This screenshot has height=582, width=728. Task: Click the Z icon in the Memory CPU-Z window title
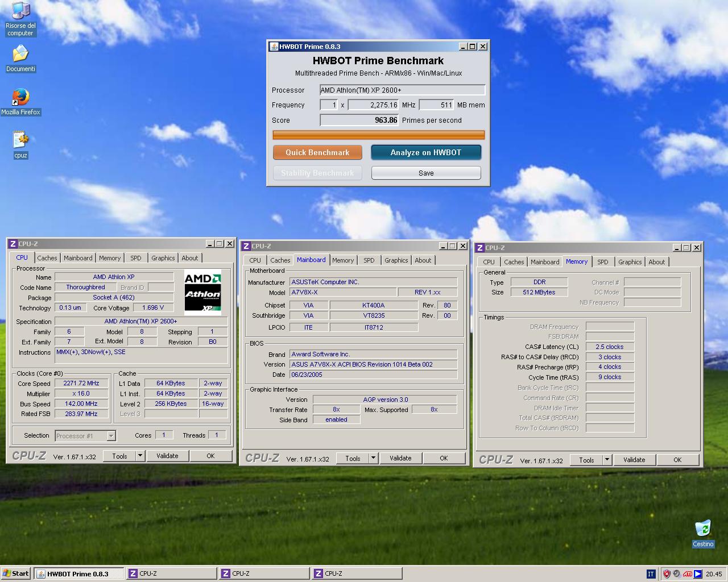click(x=479, y=248)
